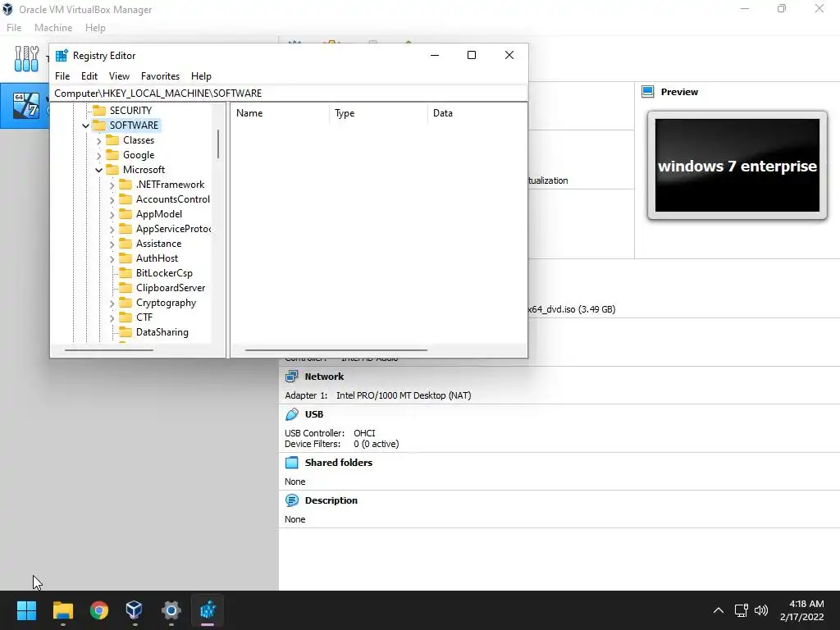Select the Assistance tree item

pos(158,243)
